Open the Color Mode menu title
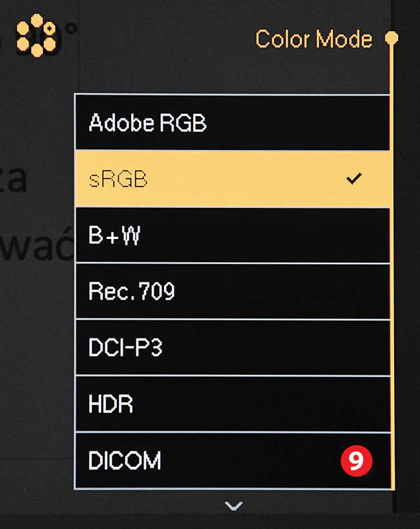Screen dimensions: 420x529 313,39
